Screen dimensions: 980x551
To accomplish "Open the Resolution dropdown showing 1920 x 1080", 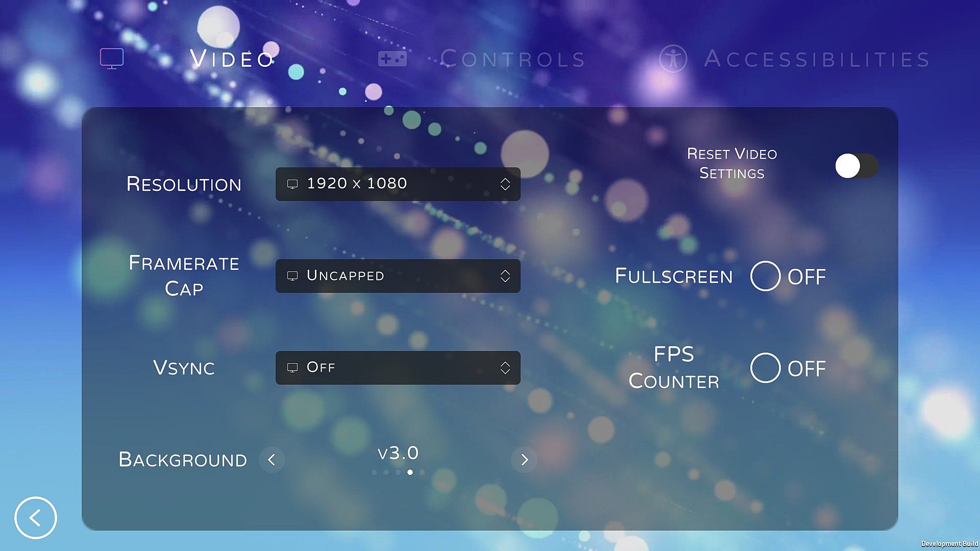I will pyautogui.click(x=398, y=184).
